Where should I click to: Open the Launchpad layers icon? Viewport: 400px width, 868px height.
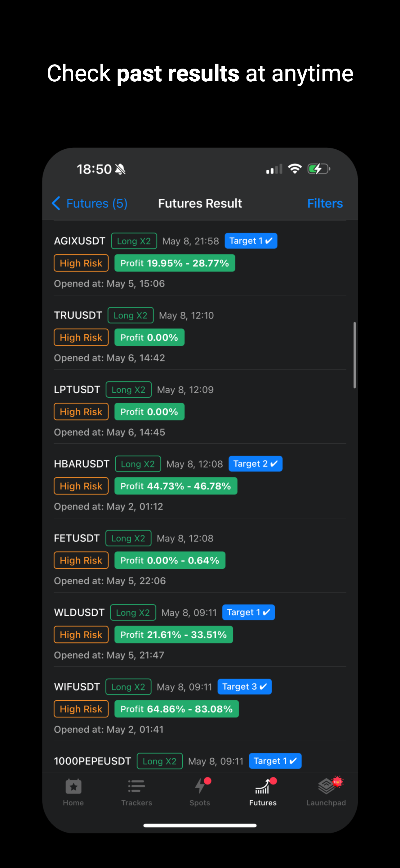[x=326, y=786]
